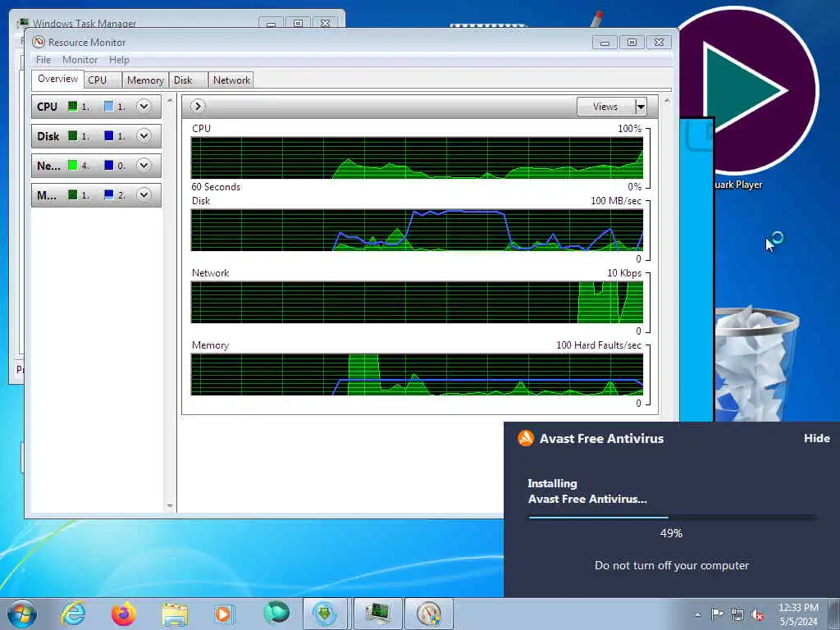Click the Resource Monitor title bar icon
Screen dimensions: 840x630
click(x=38, y=42)
